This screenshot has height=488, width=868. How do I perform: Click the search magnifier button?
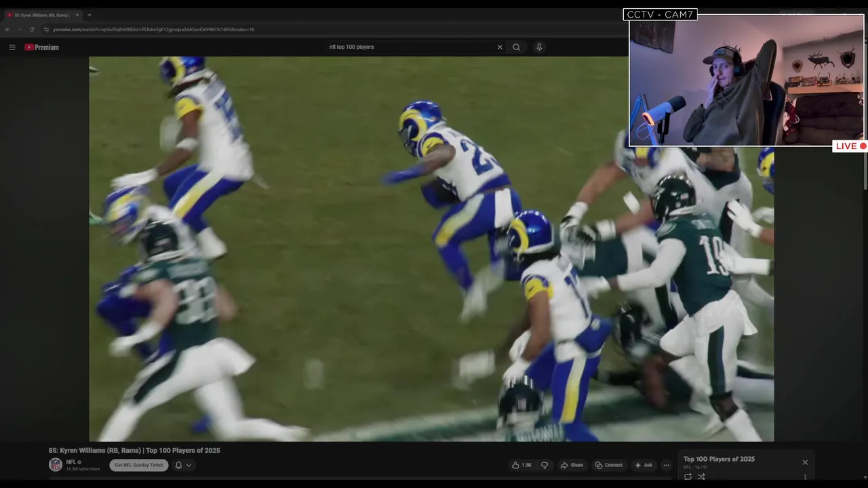click(x=517, y=47)
